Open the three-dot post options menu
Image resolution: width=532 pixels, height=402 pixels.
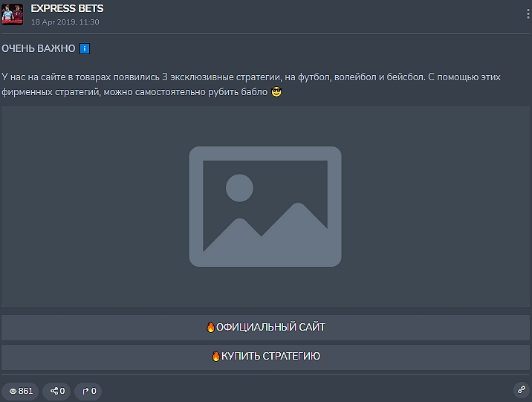pos(528,14)
